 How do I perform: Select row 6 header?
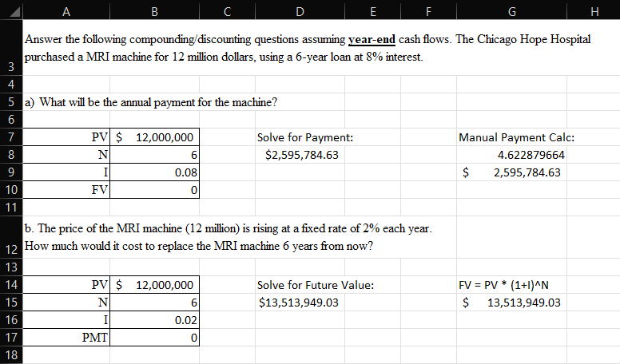11,120
